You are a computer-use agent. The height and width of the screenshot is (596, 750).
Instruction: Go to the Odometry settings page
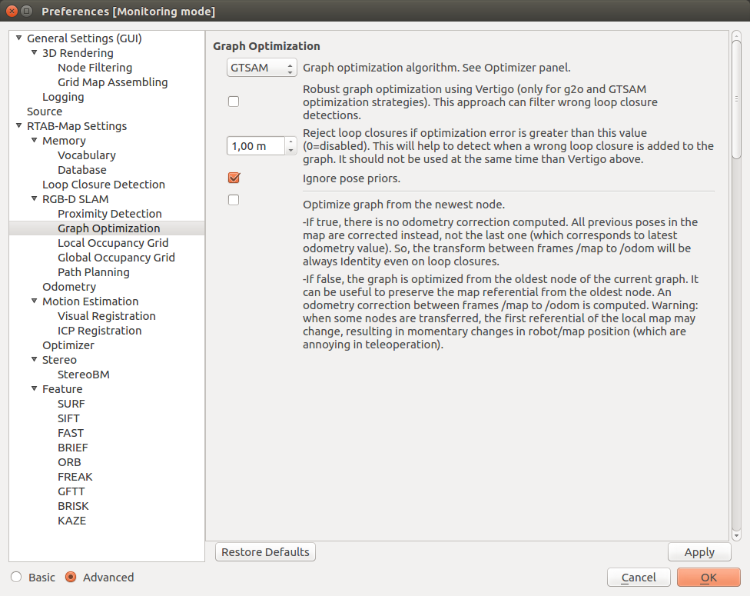pos(69,287)
